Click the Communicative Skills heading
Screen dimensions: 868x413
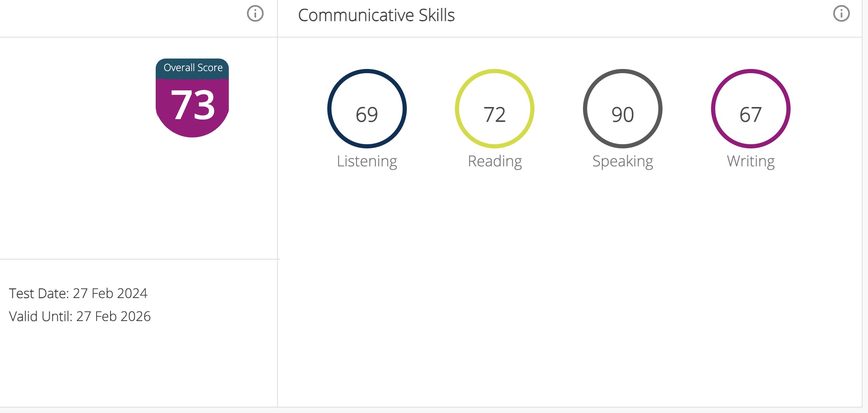click(x=376, y=15)
